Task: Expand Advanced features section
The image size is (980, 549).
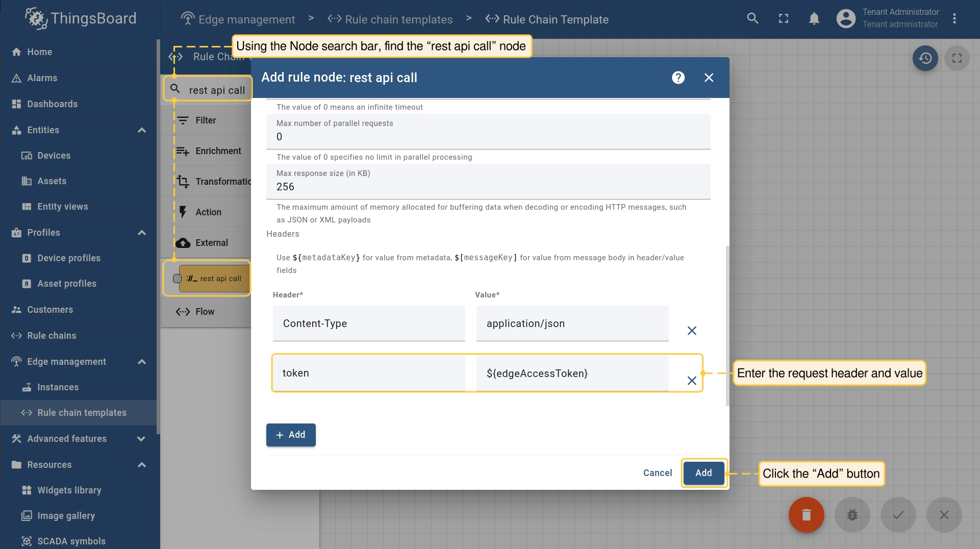Action: (142, 439)
